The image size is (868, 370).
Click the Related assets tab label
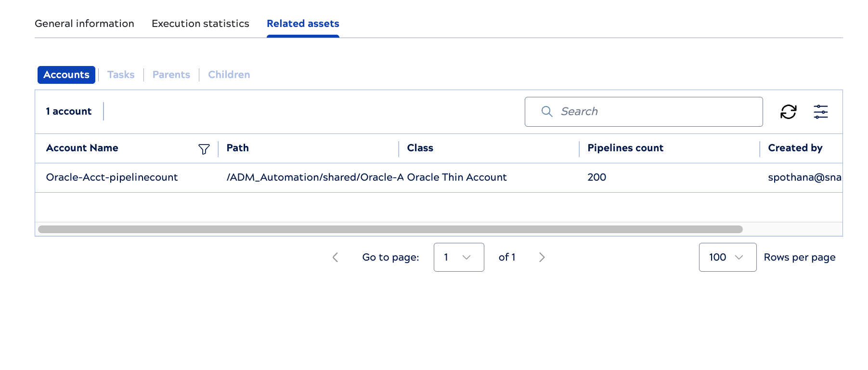point(302,23)
